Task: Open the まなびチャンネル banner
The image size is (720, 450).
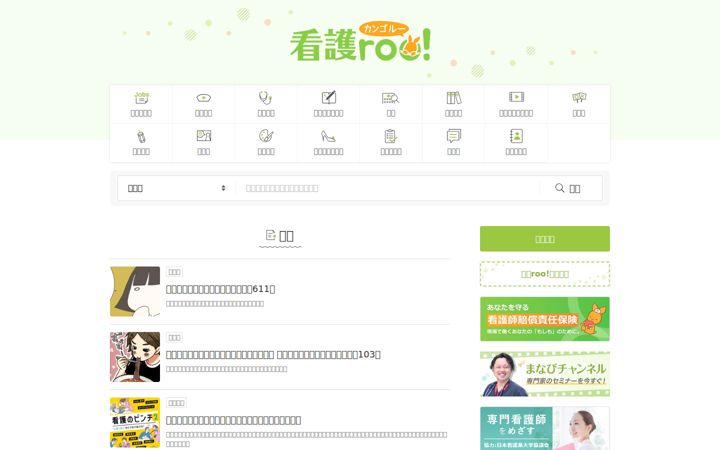Action: (x=545, y=374)
